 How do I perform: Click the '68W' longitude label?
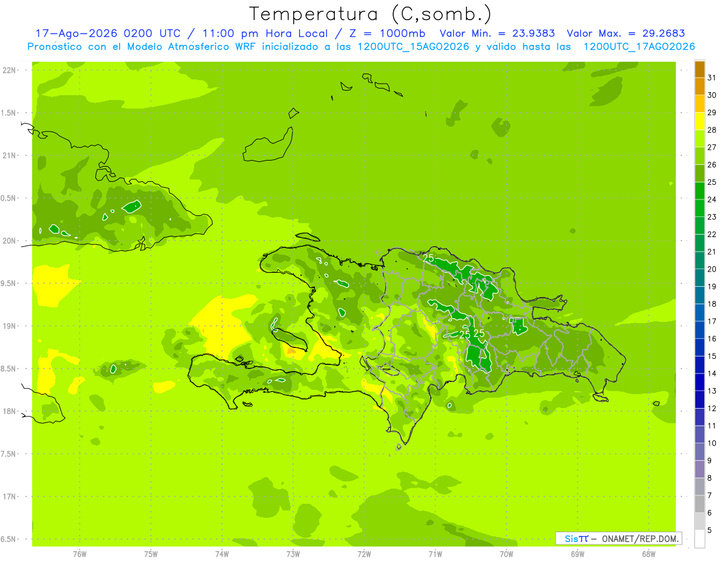[x=649, y=554]
